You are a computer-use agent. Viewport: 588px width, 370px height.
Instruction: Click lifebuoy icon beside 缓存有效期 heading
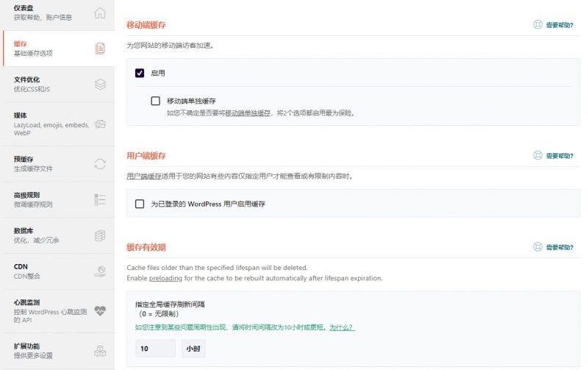(x=538, y=246)
